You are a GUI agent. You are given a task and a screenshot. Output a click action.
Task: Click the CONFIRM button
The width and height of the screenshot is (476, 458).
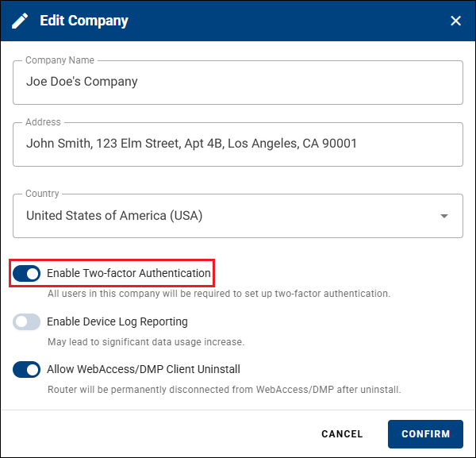tap(425, 434)
